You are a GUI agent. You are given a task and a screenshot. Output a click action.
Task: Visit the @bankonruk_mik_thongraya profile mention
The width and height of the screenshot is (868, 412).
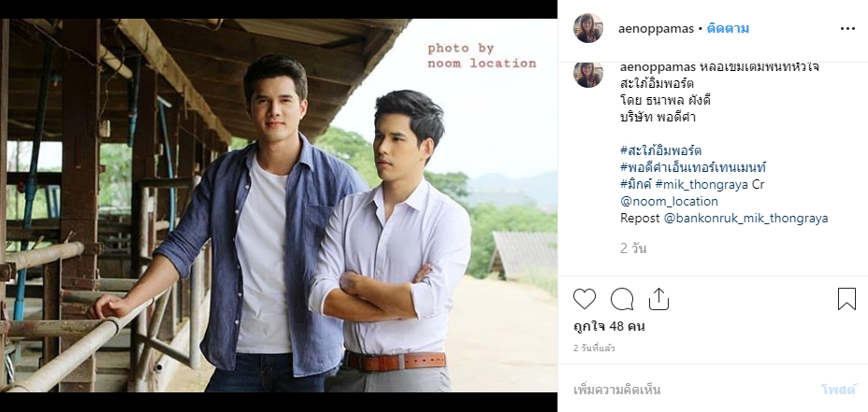point(745,218)
